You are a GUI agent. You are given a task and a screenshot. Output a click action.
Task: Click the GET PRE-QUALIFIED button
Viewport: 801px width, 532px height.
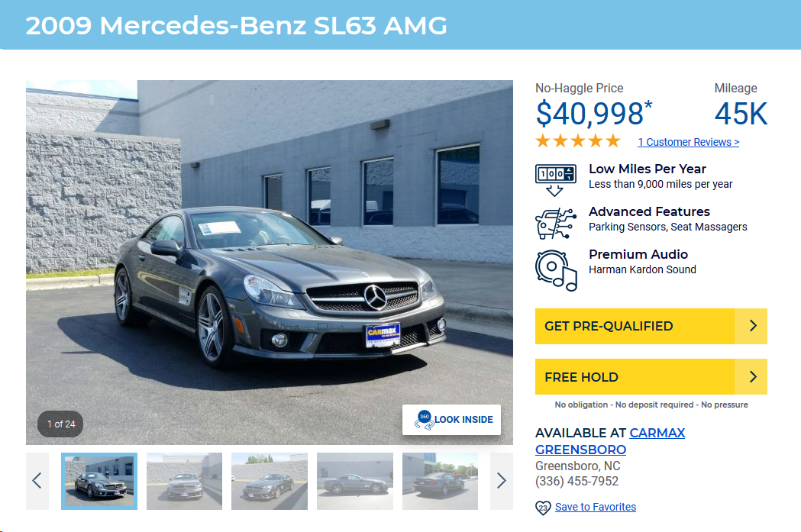pos(651,326)
